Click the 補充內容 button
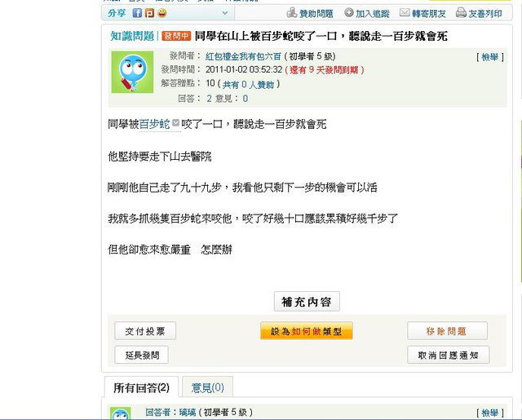 [x=307, y=302]
